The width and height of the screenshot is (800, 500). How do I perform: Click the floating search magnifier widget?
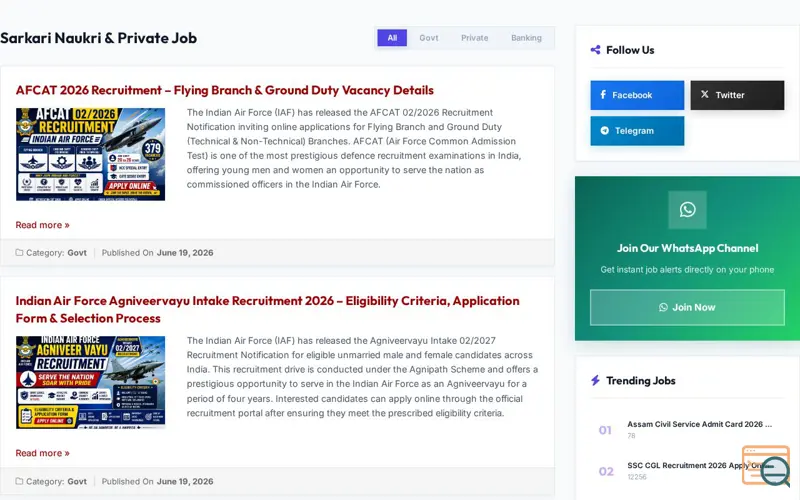[767, 466]
